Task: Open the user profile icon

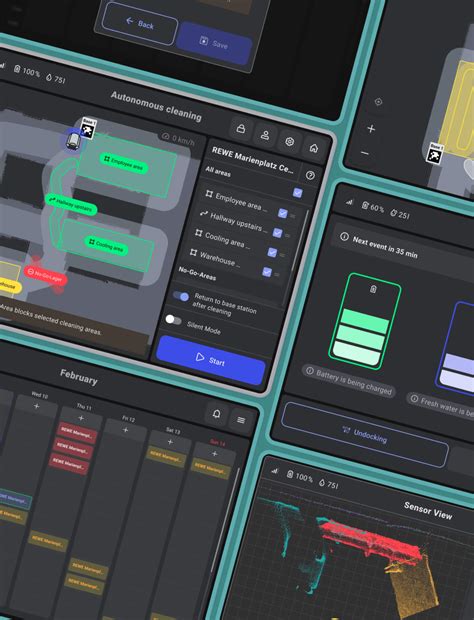Action: tap(265, 135)
